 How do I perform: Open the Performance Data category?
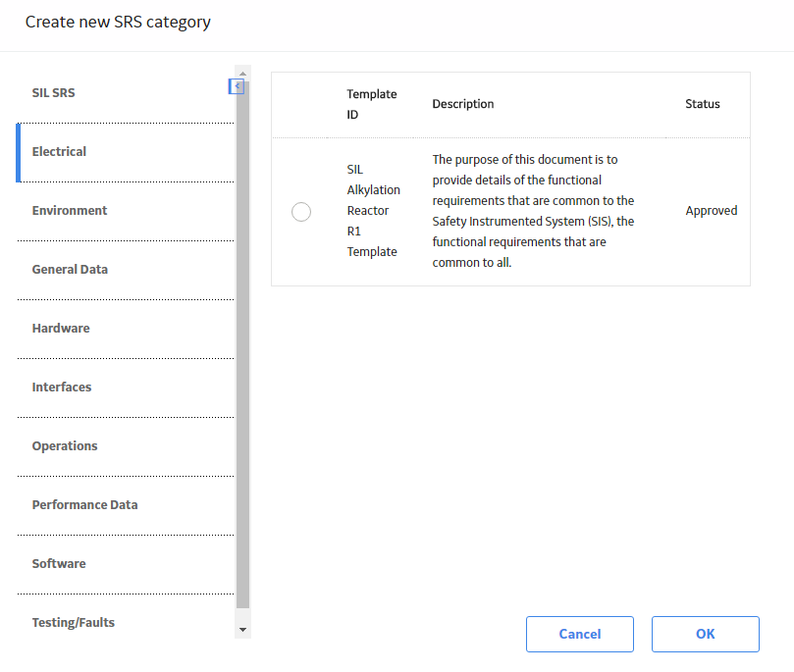[126, 505]
